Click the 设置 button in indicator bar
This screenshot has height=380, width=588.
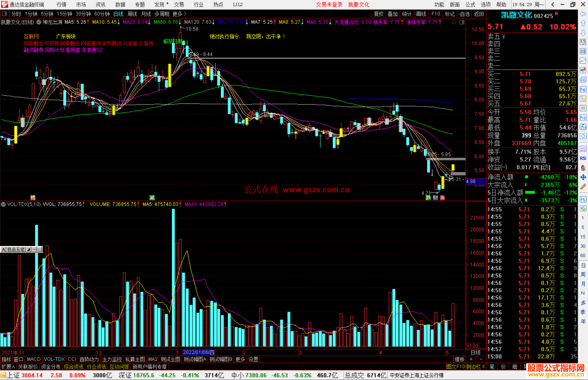point(253,359)
